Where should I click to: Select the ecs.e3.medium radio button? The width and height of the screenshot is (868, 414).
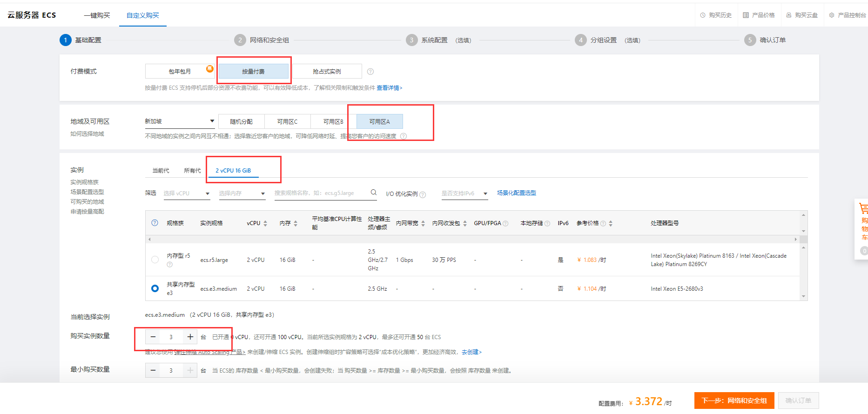click(155, 288)
